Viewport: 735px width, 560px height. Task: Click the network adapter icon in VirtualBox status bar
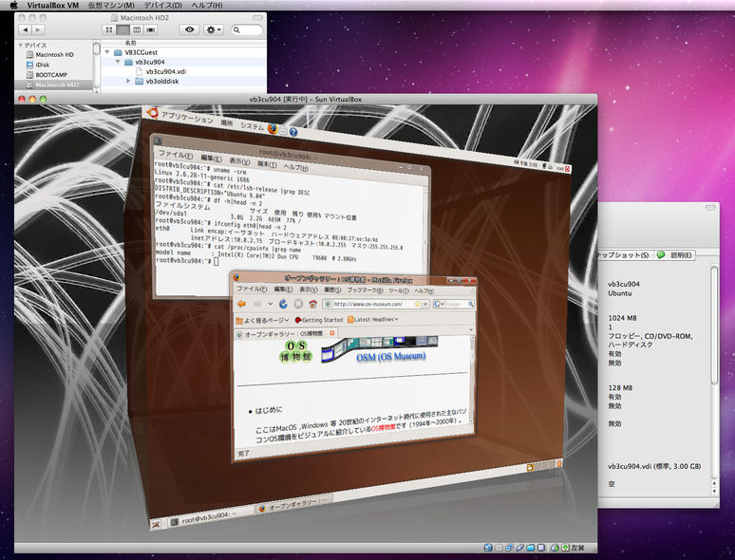(510, 548)
